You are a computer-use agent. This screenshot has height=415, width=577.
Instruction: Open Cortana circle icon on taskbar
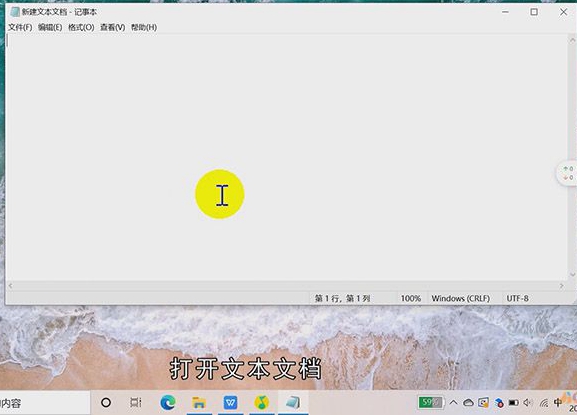coord(106,402)
